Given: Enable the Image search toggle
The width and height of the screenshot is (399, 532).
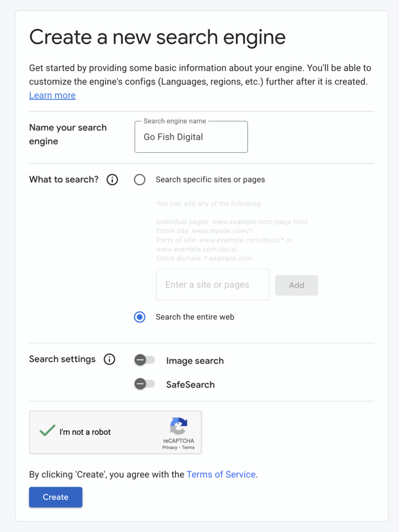Looking at the screenshot, I should pyautogui.click(x=144, y=360).
